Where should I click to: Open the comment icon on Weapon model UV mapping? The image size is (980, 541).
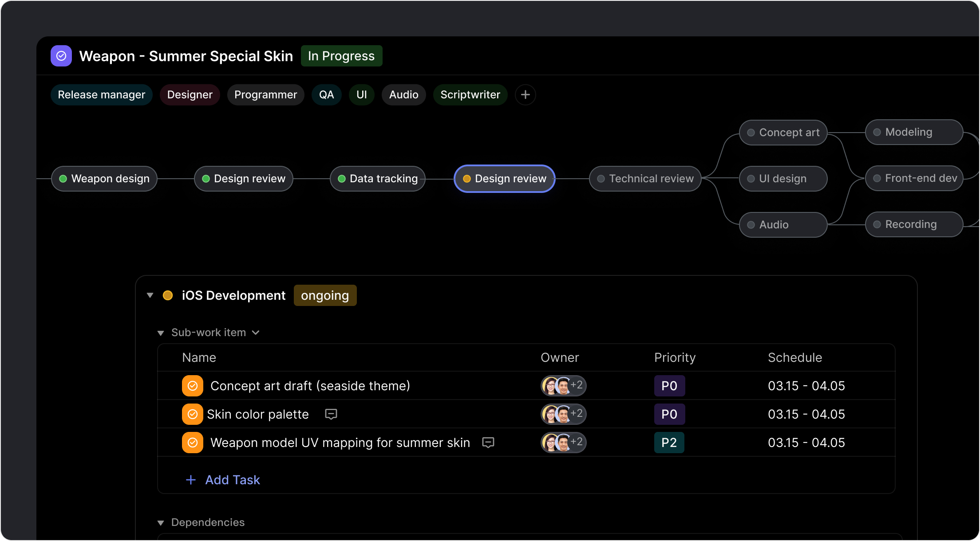pyautogui.click(x=488, y=443)
